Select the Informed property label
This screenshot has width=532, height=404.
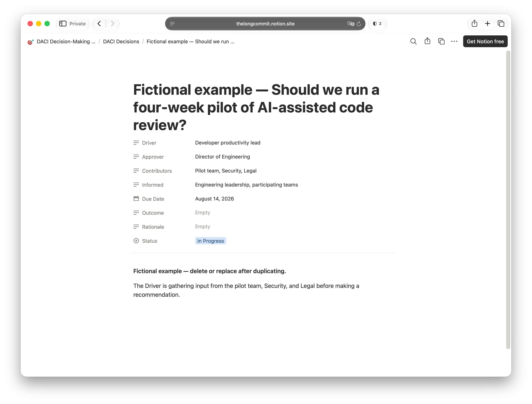pos(152,185)
